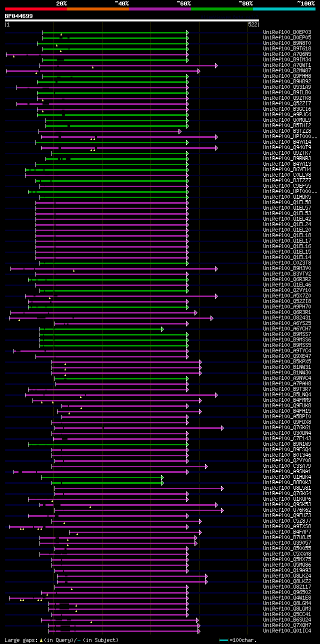Open hit UniRef100_B2MW87
The width and height of the screenshot is (320, 644).
(x=287, y=71)
